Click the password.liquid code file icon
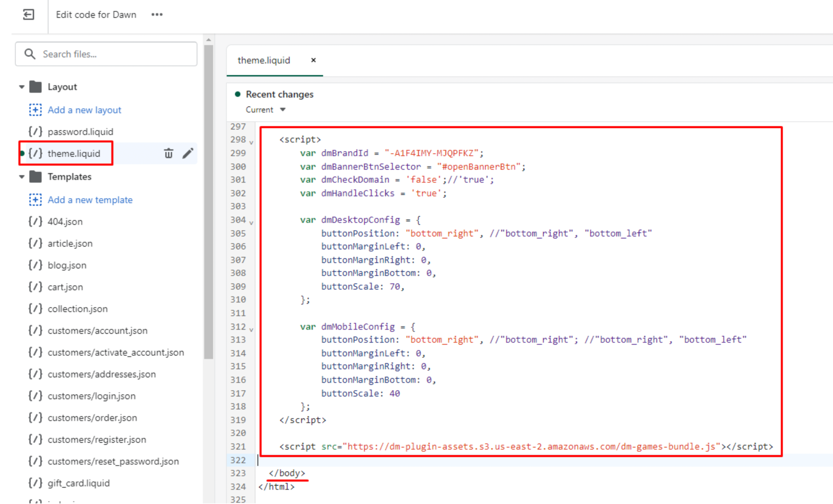Viewport: 833px width, 504px height. (x=35, y=132)
